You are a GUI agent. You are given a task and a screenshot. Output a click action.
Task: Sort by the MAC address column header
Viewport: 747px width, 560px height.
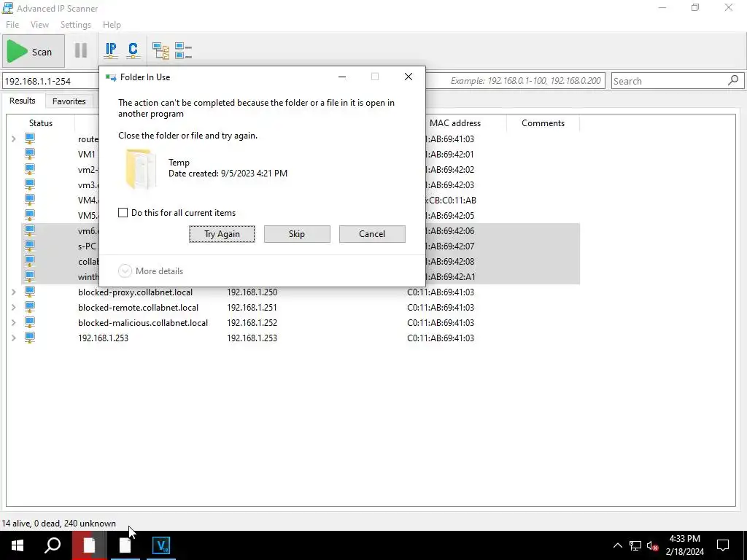coord(455,122)
